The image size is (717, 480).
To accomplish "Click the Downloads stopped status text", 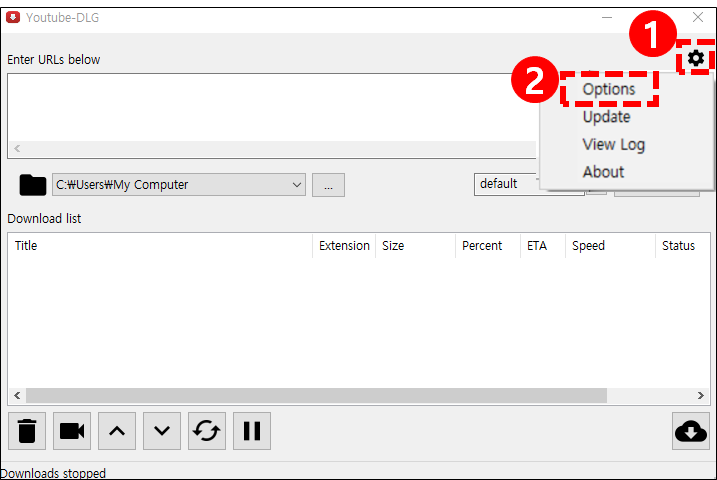I will click(x=53, y=473).
